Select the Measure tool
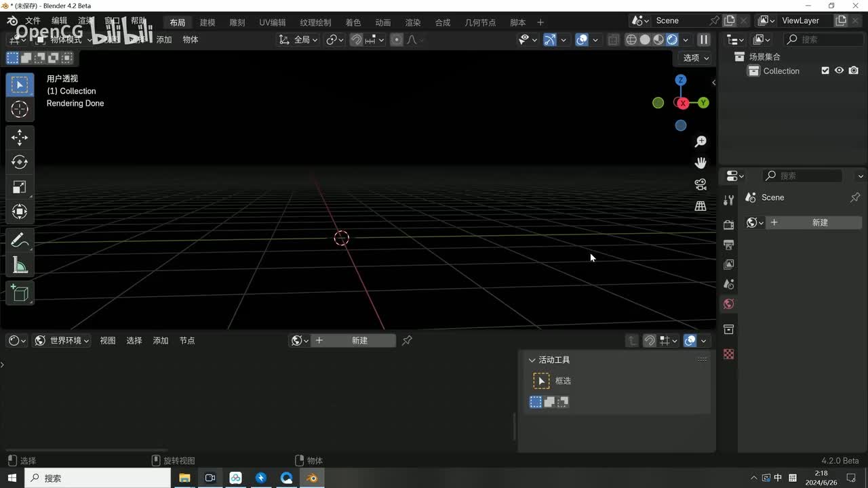Image resolution: width=868 pixels, height=488 pixels. coord(20,266)
